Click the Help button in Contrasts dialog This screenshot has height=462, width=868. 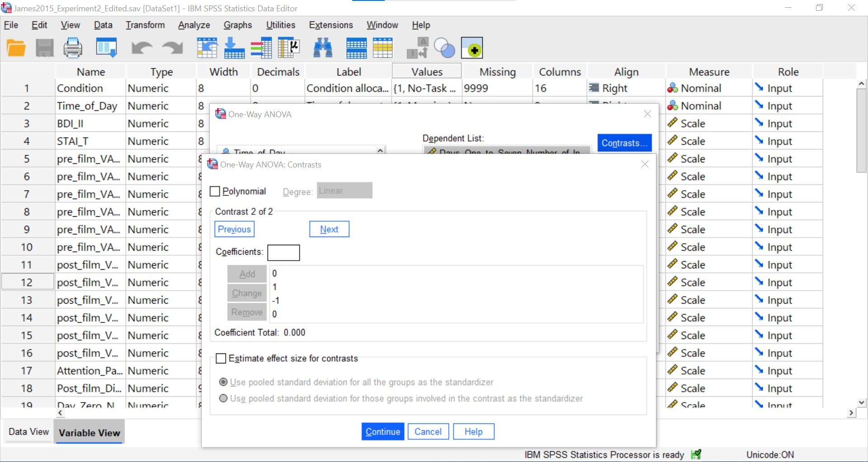pyautogui.click(x=474, y=432)
